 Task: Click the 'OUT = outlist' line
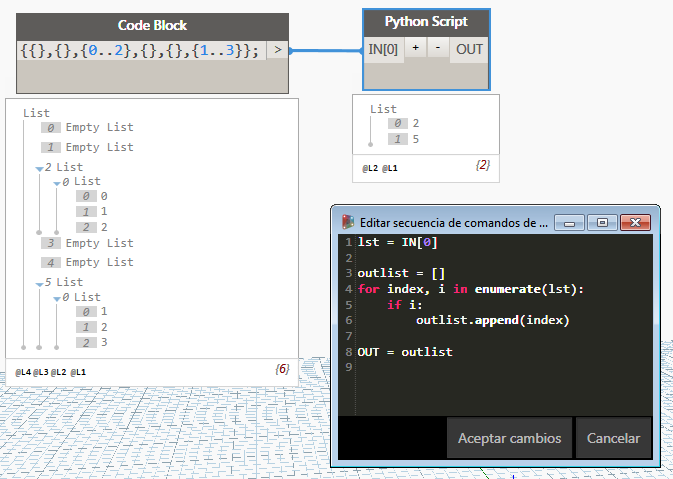click(x=405, y=352)
